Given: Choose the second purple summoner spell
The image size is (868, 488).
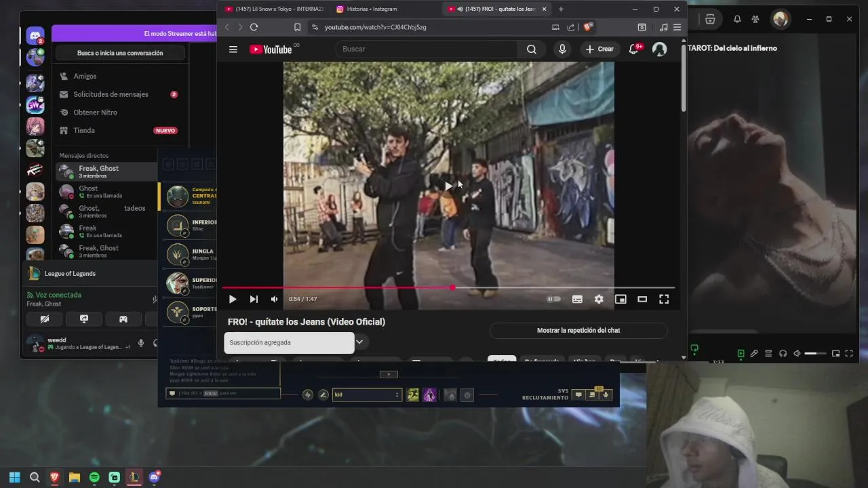Looking at the screenshot, I should pos(429,394).
